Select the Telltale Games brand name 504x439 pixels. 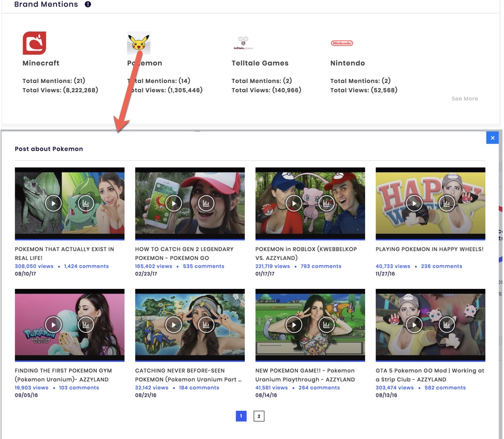(260, 63)
